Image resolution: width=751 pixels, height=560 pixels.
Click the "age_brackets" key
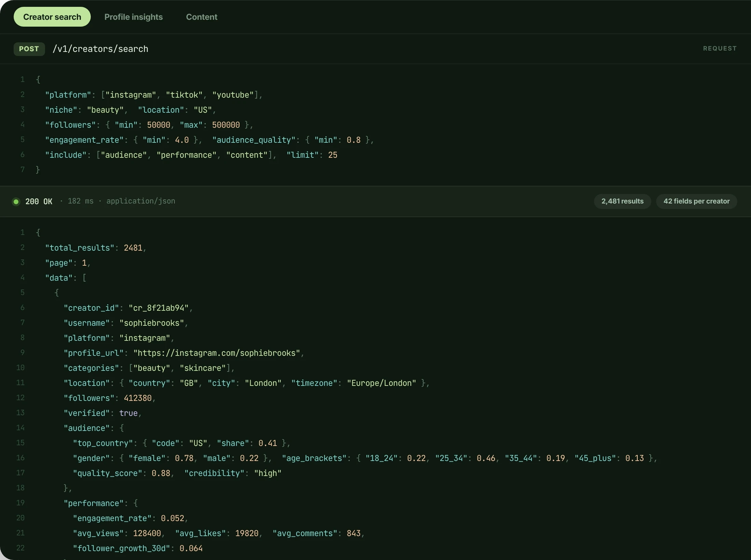[314, 458]
